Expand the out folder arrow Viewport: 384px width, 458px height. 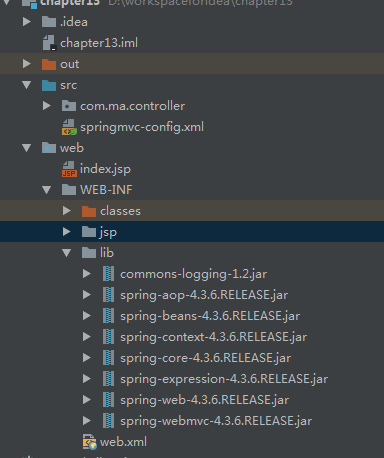27,64
